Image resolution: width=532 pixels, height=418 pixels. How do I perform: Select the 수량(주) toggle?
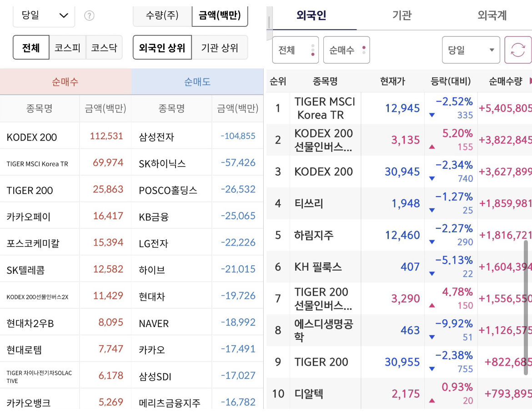(x=162, y=15)
